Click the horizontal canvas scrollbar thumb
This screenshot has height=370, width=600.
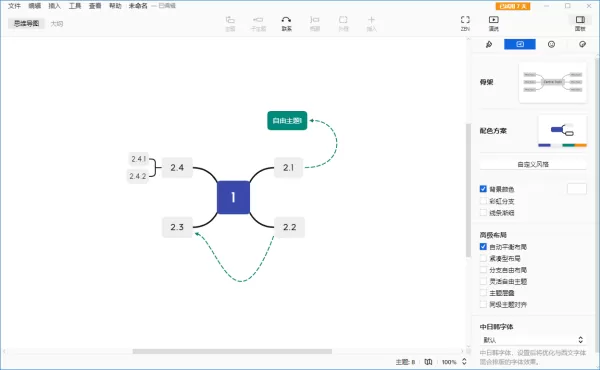tap(232, 351)
